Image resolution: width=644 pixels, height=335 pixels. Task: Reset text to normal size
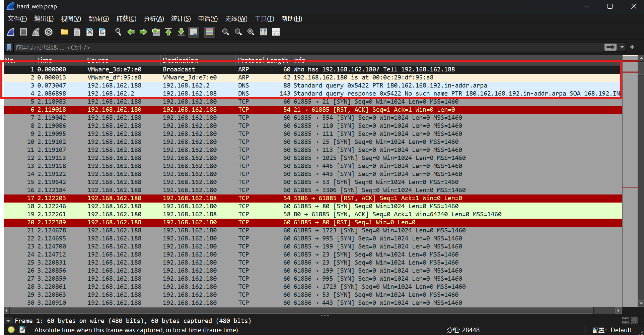tap(251, 32)
